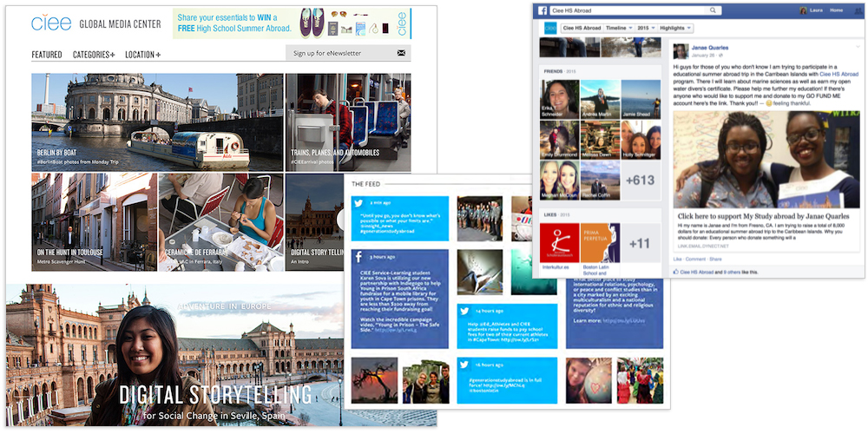Click Jamie Shead's friend photo
The width and height of the screenshot is (868, 434).
pyautogui.click(x=641, y=100)
